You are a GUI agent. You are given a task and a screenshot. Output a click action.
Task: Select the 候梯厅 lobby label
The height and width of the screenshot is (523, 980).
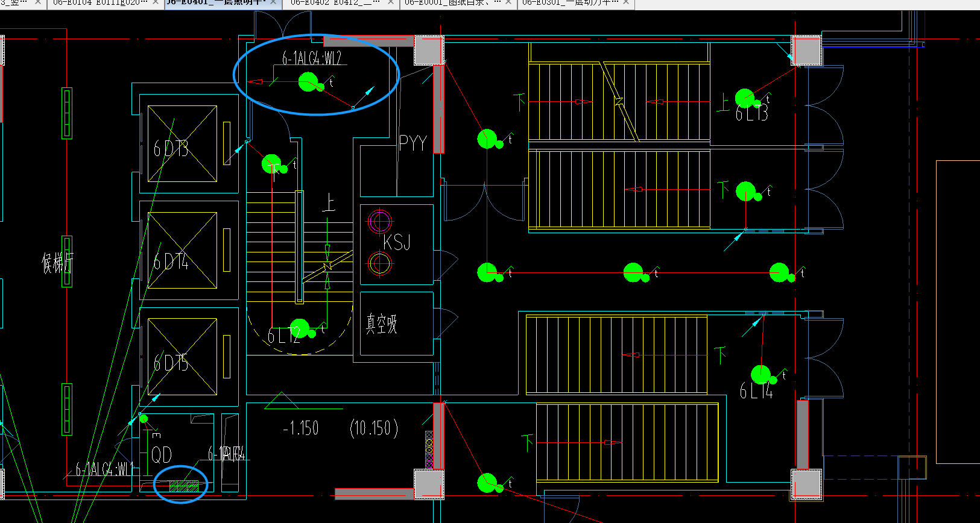coord(57,263)
